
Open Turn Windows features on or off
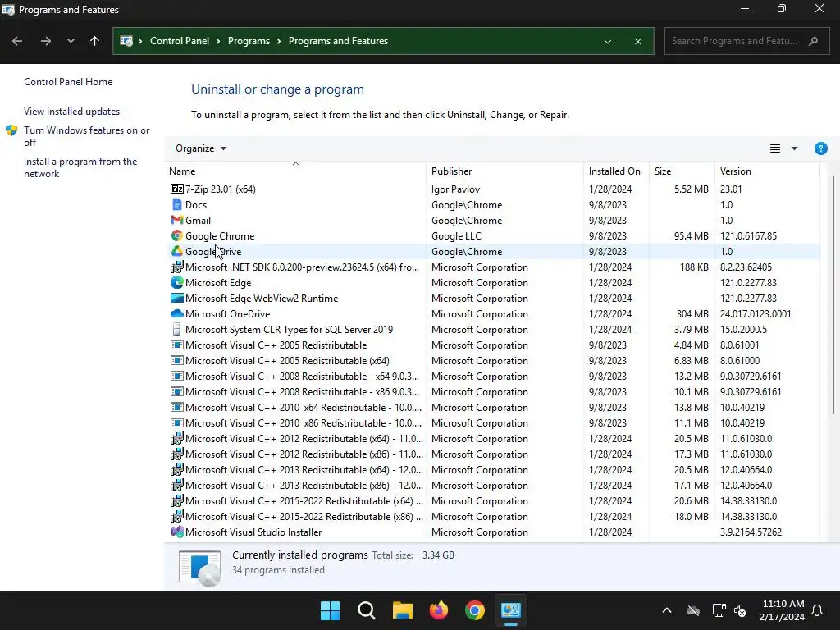coord(86,136)
